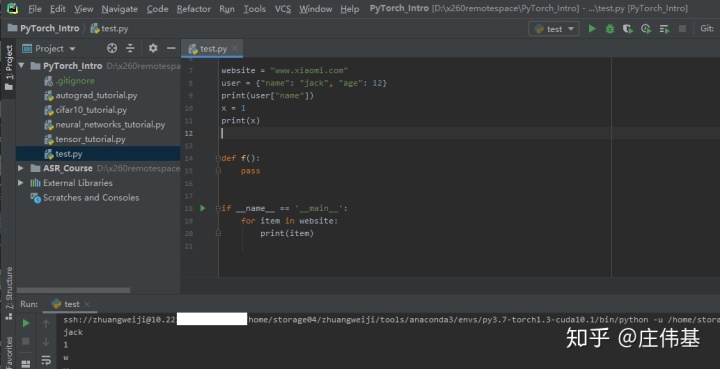
Task: Click the PyCharm app logo icon
Action: click(12, 8)
